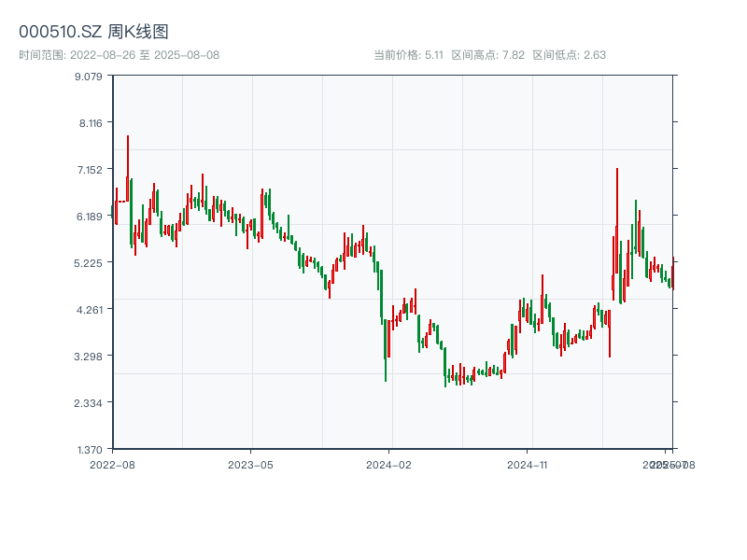747x560 pixels.
Task: Click the y-axis label 5.225
Action: pos(88,263)
